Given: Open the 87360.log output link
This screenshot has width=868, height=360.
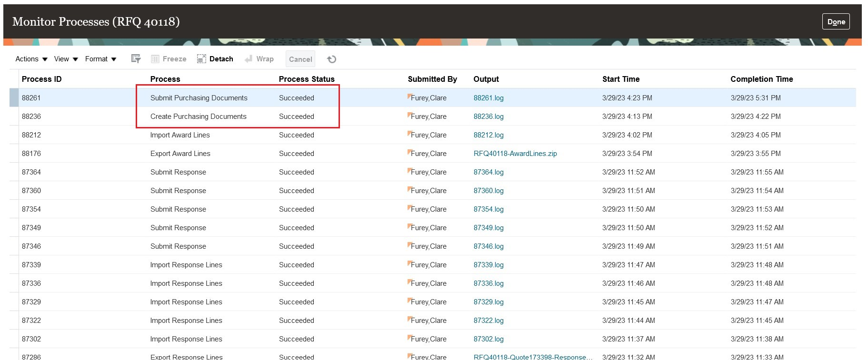Looking at the screenshot, I should [489, 191].
